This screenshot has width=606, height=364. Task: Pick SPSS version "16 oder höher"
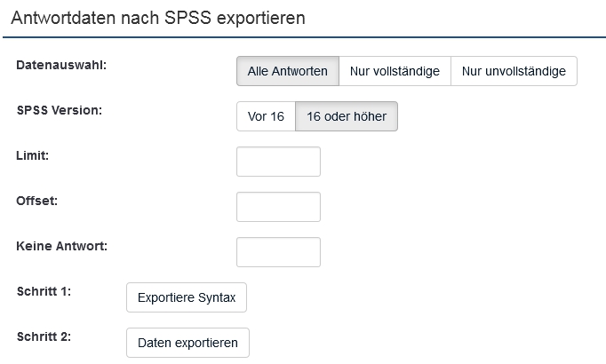pos(347,116)
